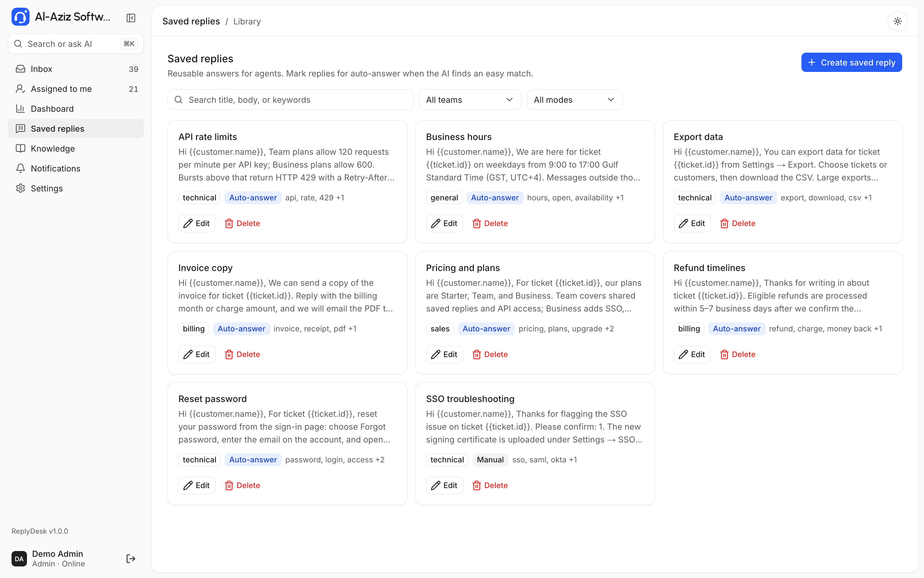Click the general tag on Business hours
Screen dimensions: 924x578
pos(444,197)
